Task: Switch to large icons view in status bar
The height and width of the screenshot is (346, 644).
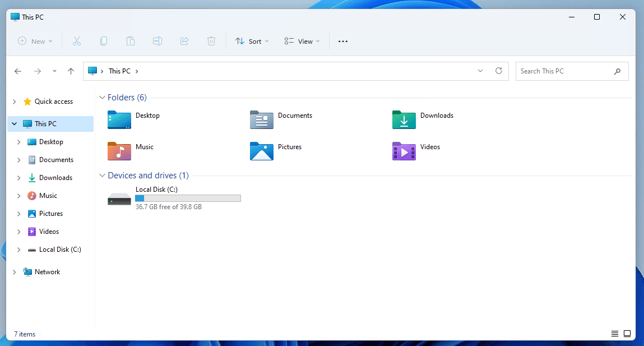Action: (627, 334)
